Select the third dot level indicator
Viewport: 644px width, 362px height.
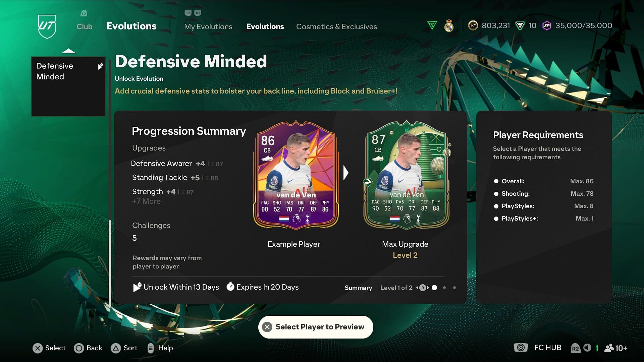(454, 288)
